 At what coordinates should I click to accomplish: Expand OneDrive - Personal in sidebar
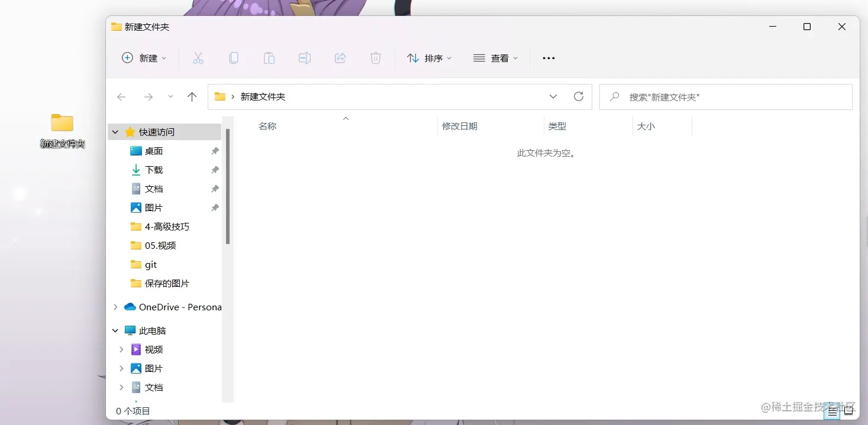tap(115, 307)
